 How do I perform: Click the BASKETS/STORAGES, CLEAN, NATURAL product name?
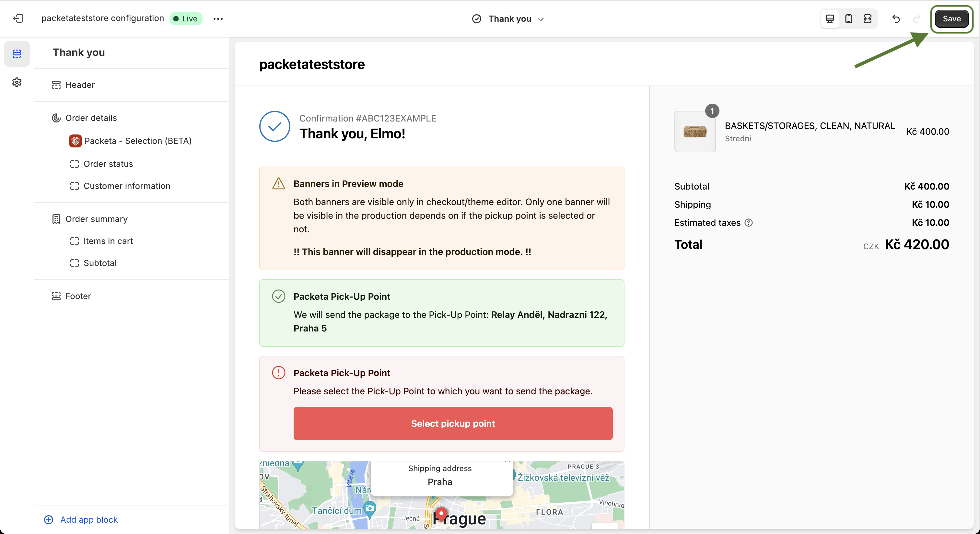coord(810,126)
